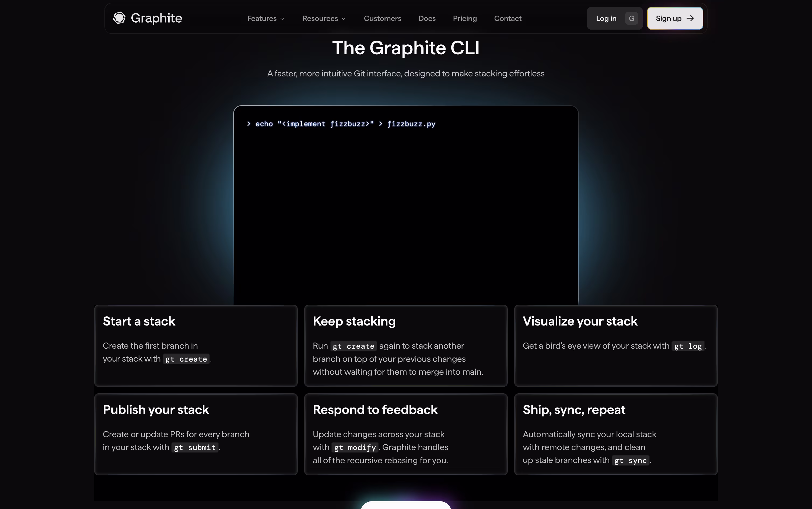Screen dimensions: 812x509
Task: Click The Graphite CLI page heading
Action: [406, 48]
